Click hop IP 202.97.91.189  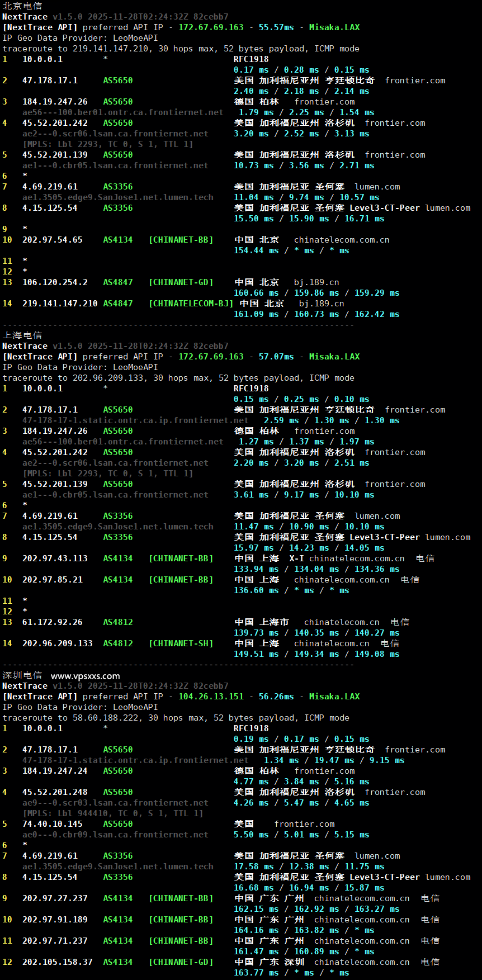click(55, 920)
